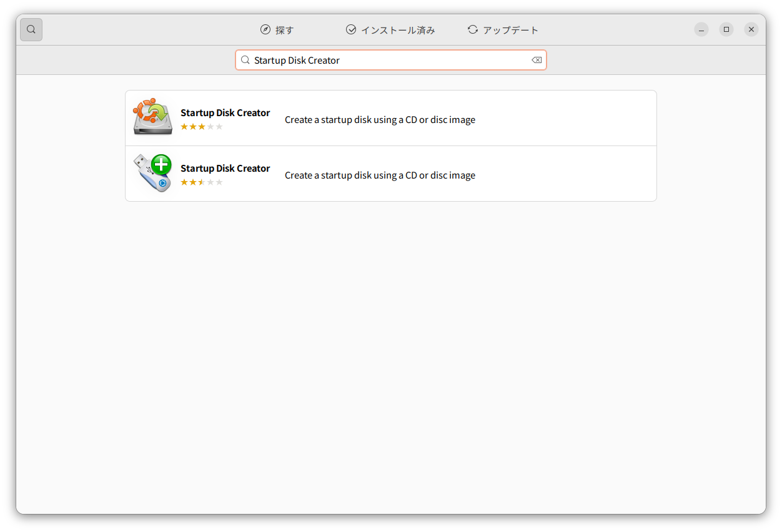The width and height of the screenshot is (782, 532).
Task: Click the second result's description text
Action: click(x=380, y=175)
